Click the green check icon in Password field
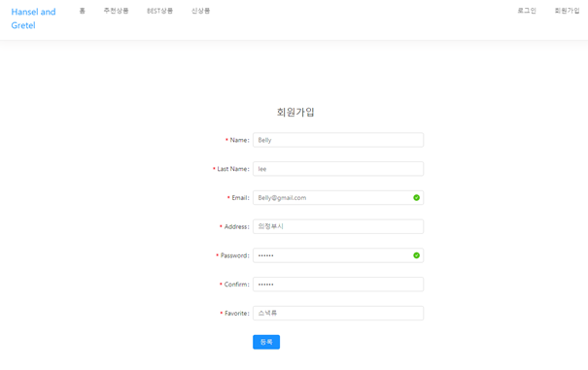Image resolution: width=588 pixels, height=370 pixels. [416, 255]
